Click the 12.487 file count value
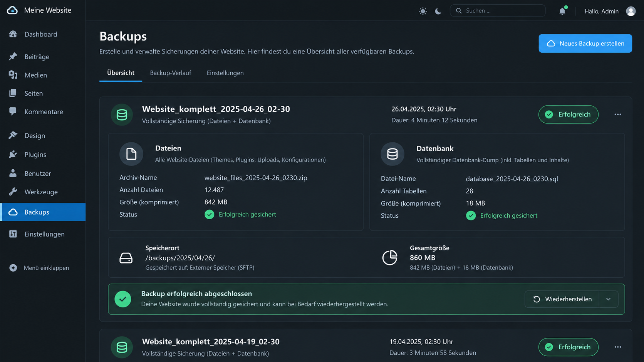Screen dimensions: 644x362 coord(214,190)
